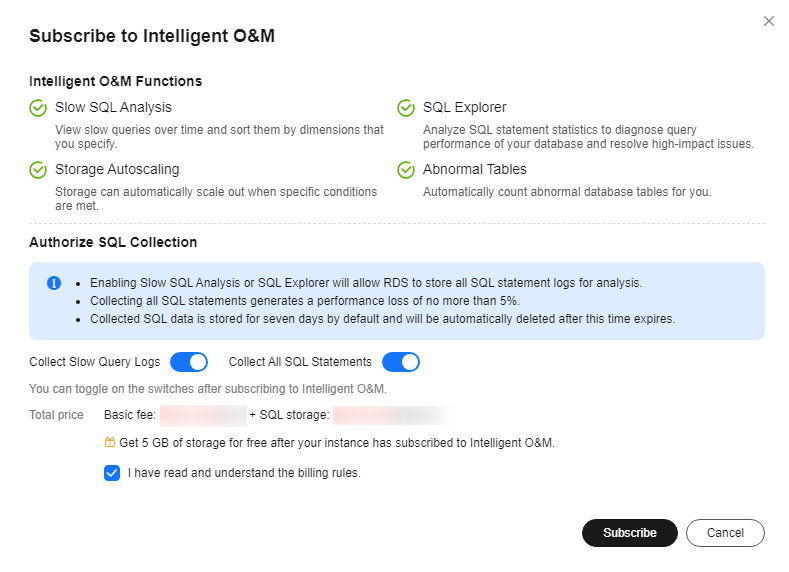Close the dialog with the X icon
Viewport: 789px width, 572px height.
pyautogui.click(x=768, y=21)
